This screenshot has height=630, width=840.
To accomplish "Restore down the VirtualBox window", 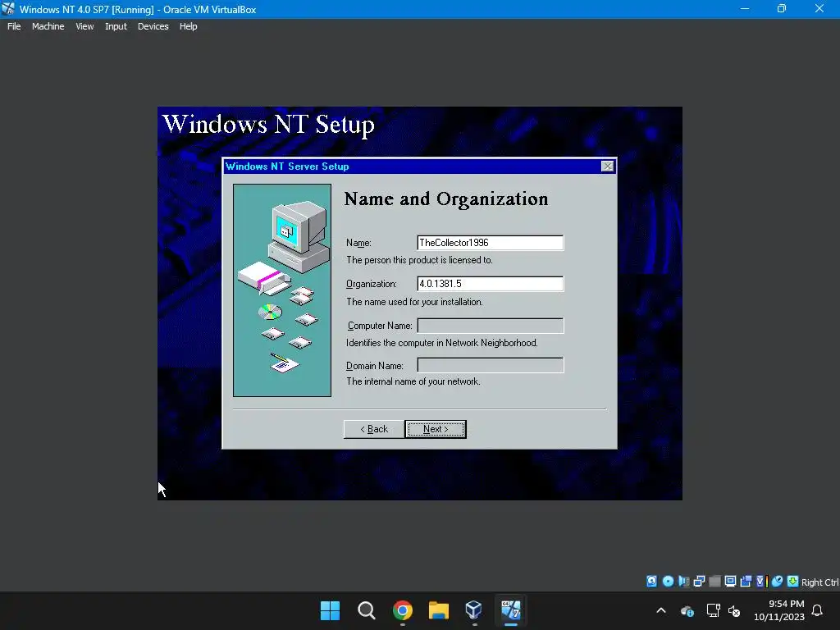I will tap(782, 8).
